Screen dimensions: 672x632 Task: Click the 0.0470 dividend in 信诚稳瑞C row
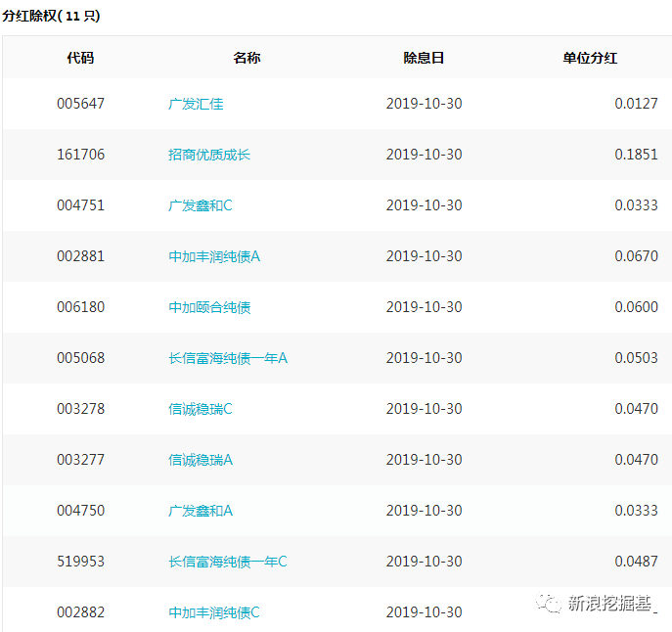tap(637, 409)
